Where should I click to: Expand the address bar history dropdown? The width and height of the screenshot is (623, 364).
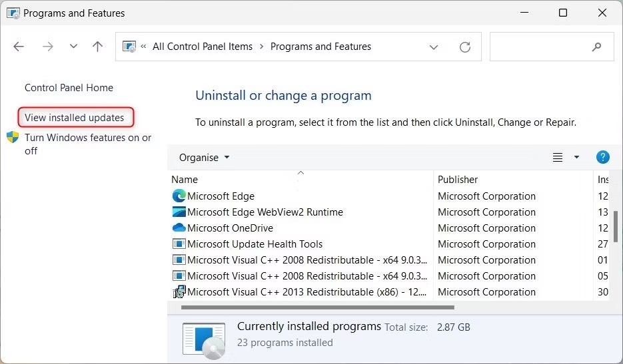[434, 47]
